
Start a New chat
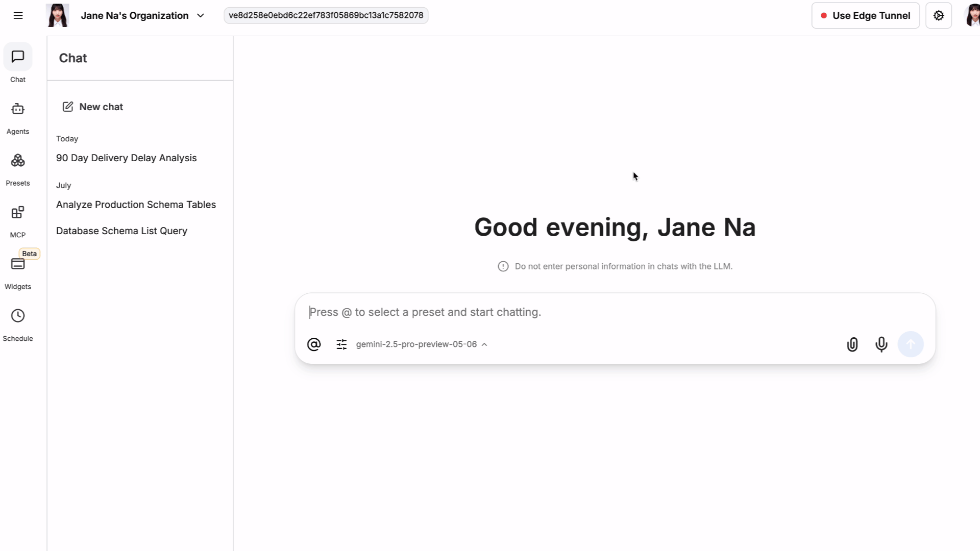click(93, 107)
